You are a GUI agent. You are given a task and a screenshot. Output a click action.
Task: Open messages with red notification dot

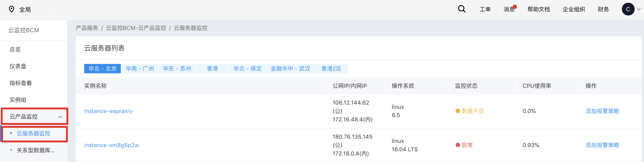(x=509, y=9)
